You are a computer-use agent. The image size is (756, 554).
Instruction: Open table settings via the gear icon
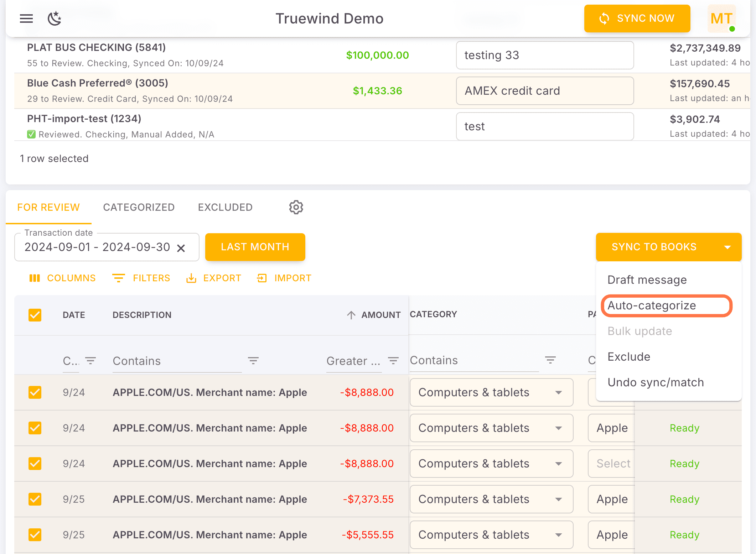[296, 207]
